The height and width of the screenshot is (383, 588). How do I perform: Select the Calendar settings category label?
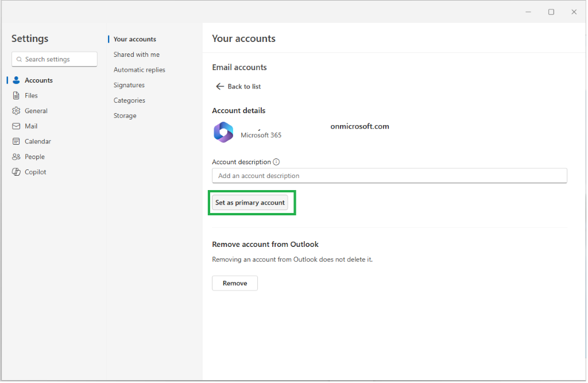click(x=38, y=141)
